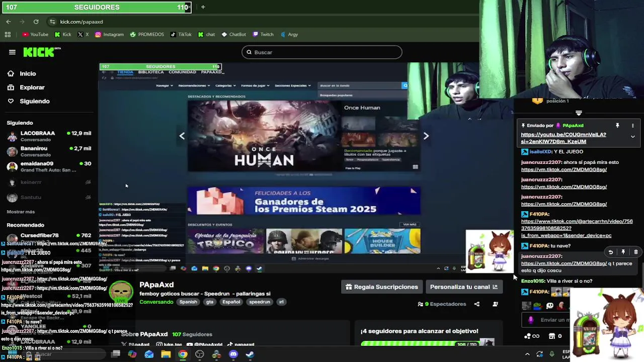Image resolution: width=644 pixels, height=362 pixels.
Task: Expand followed list with Mostrar más
Action: [21, 212]
